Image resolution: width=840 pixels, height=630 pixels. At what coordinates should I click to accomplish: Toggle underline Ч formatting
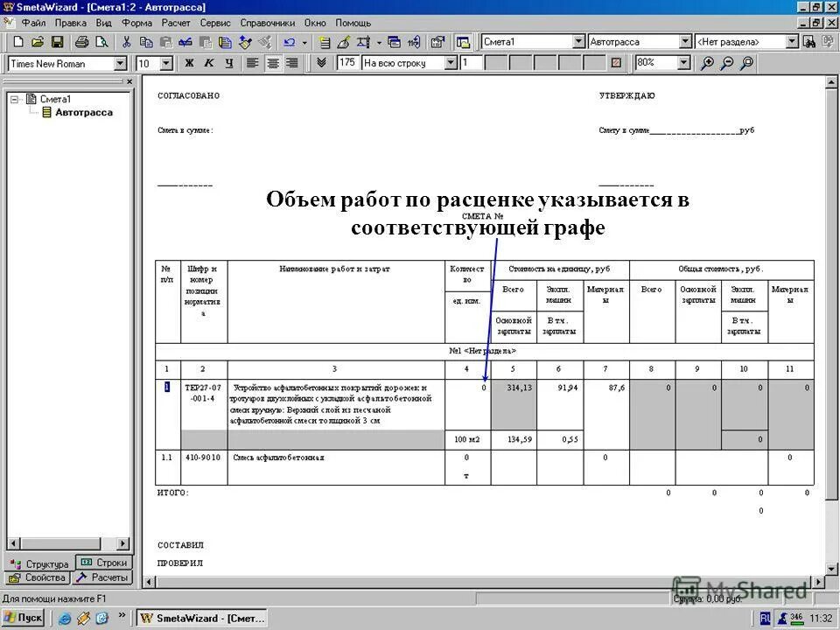point(228,63)
